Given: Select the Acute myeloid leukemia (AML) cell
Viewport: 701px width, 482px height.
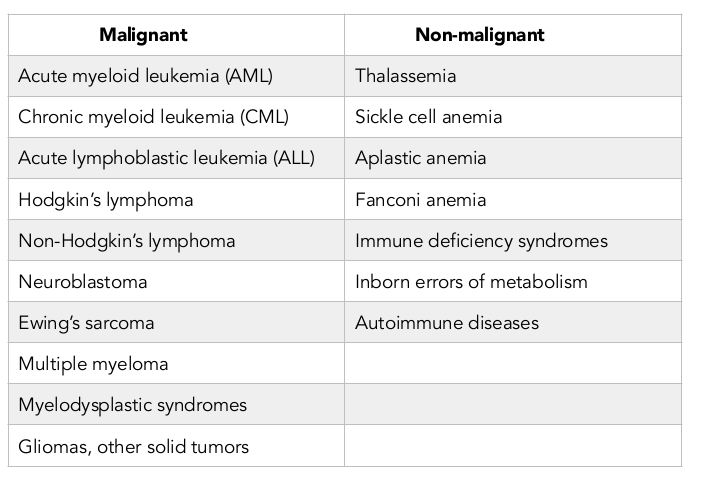Looking at the screenshot, I should [145, 76].
